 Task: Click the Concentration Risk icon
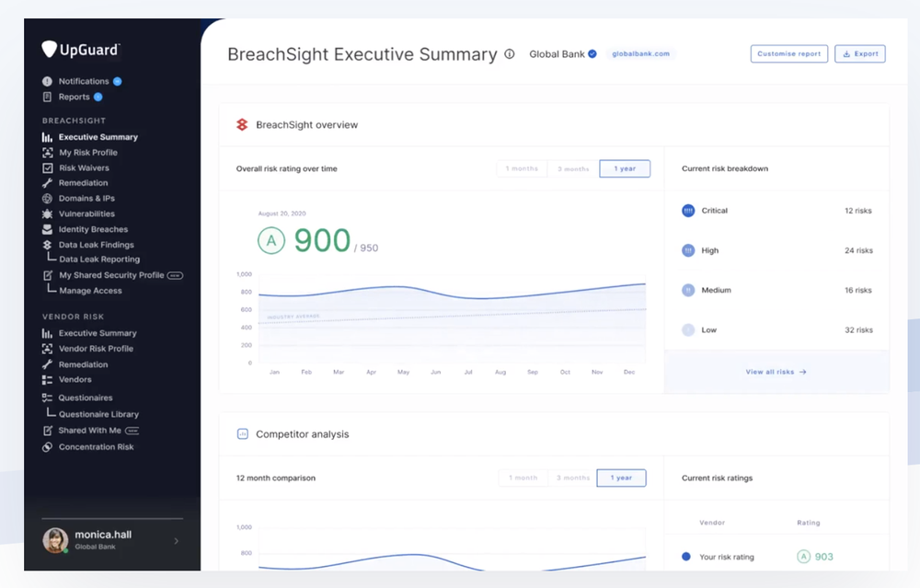pyautogui.click(x=47, y=447)
